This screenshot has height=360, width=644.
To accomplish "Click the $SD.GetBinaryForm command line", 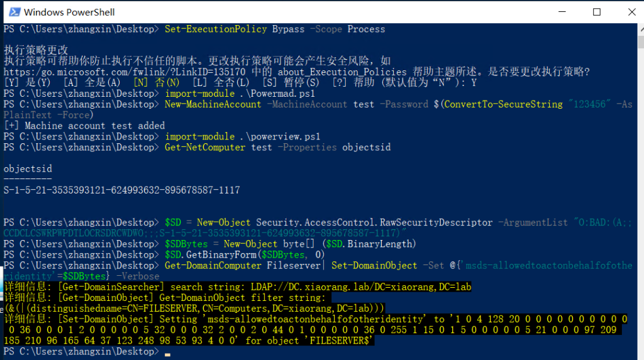I will point(245,254).
